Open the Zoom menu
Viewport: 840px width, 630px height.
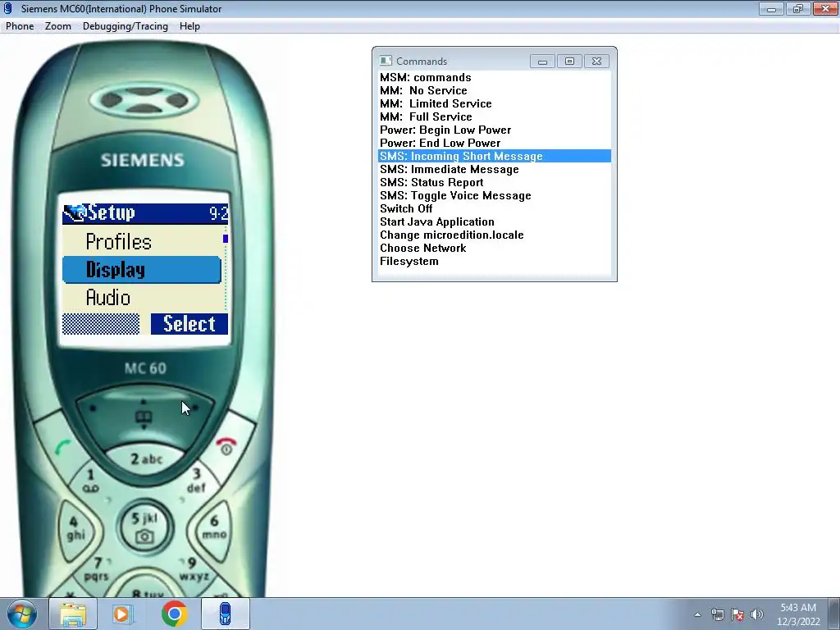point(58,26)
